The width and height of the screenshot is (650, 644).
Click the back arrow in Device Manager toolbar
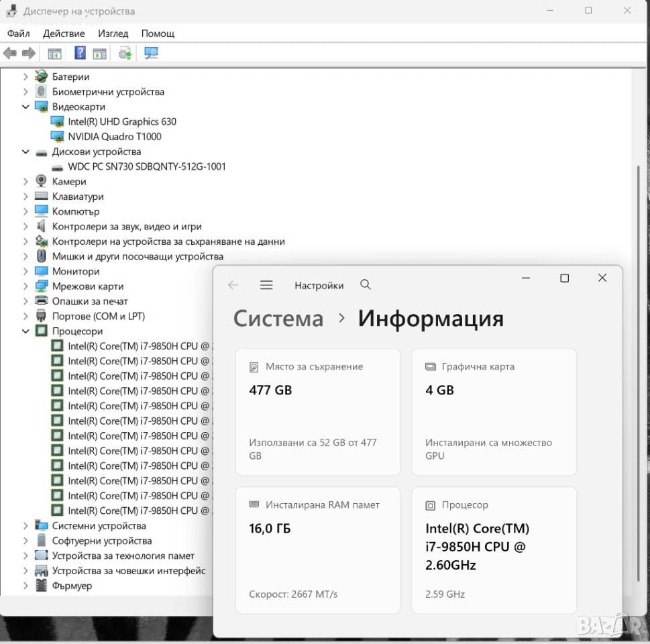pyautogui.click(x=9, y=54)
